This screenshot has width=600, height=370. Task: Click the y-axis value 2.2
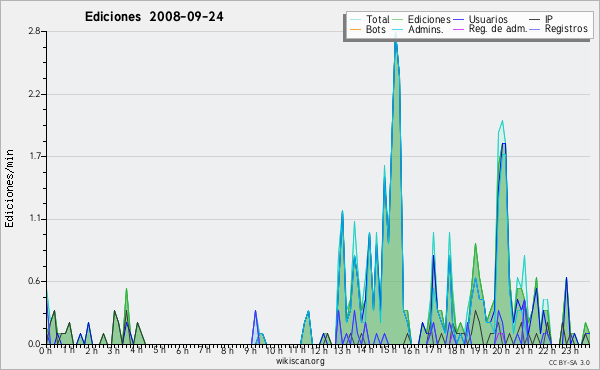click(x=34, y=94)
